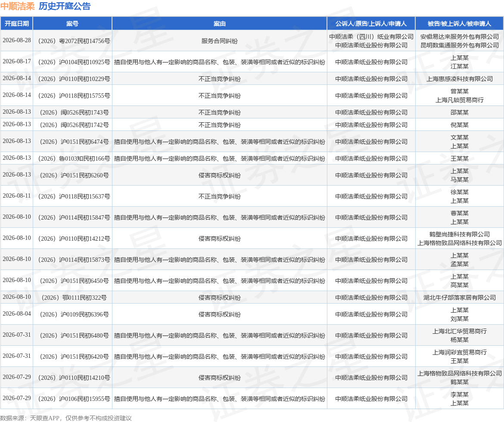Viewport: 504px width, 422px height.
Task: Click plaintiff 中顺洁柔（四川）纸业有限公司
Action: point(371,37)
